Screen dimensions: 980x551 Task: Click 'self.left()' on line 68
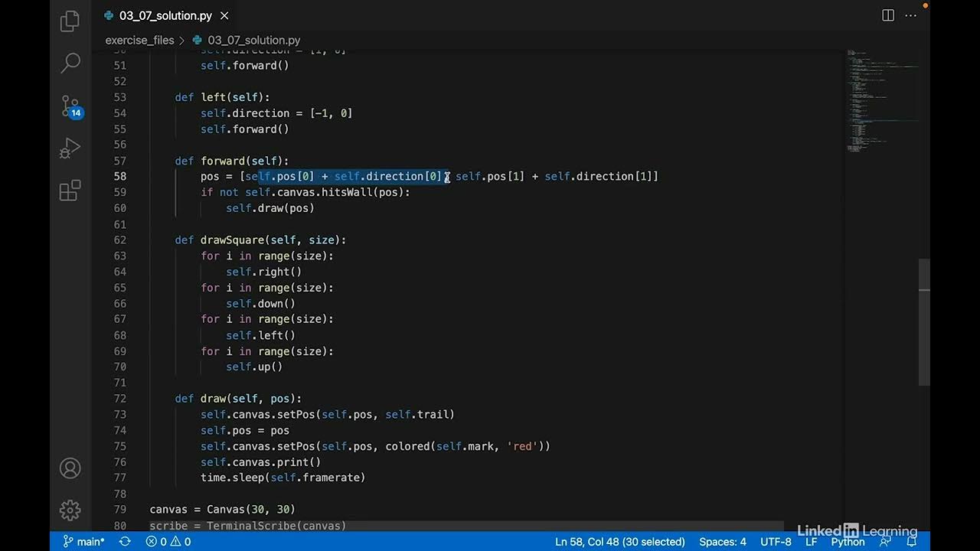click(260, 335)
